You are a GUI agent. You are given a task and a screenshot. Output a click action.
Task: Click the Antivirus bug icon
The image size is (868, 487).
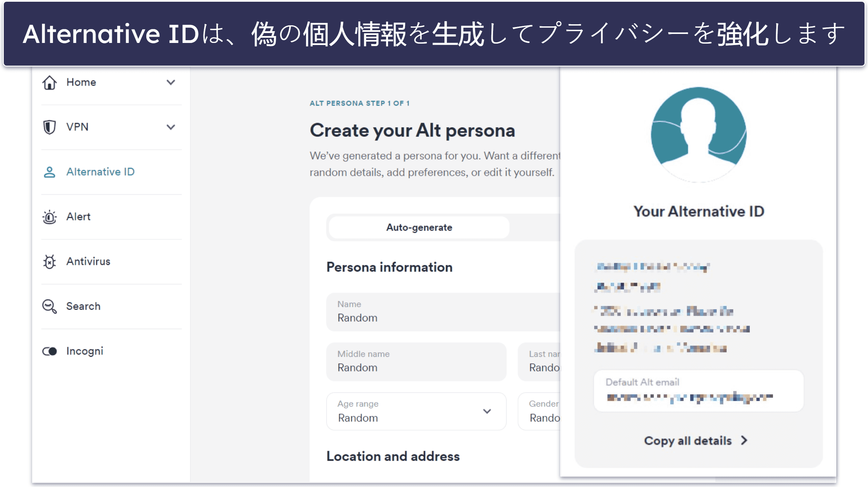pos(50,262)
